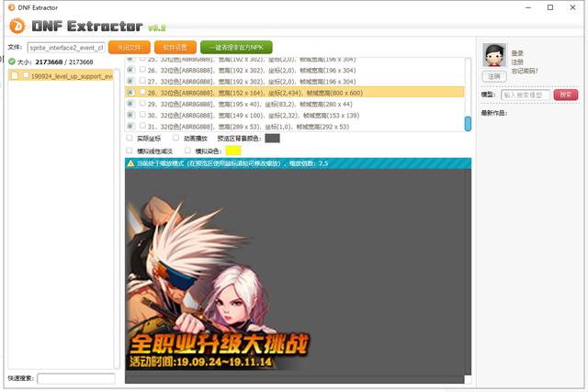Image resolution: width=588 pixels, height=392 pixels.
Task: Check the 190924_level_up_support file checkbox
Action: 15,76
